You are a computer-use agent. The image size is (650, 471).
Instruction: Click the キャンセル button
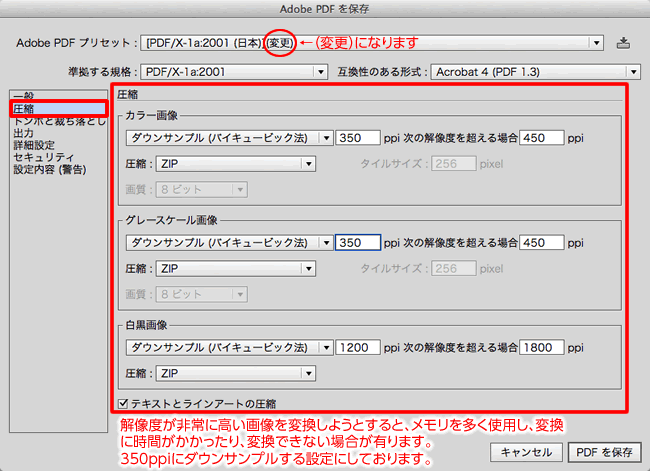526,452
